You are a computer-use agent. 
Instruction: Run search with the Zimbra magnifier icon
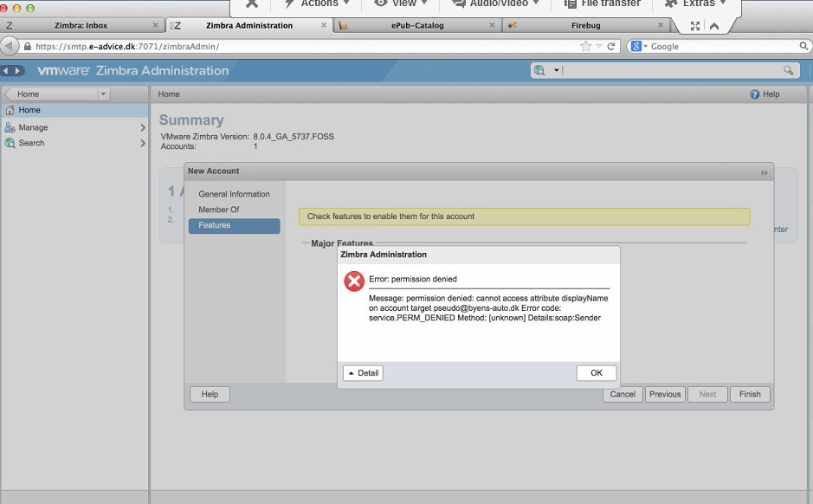788,70
